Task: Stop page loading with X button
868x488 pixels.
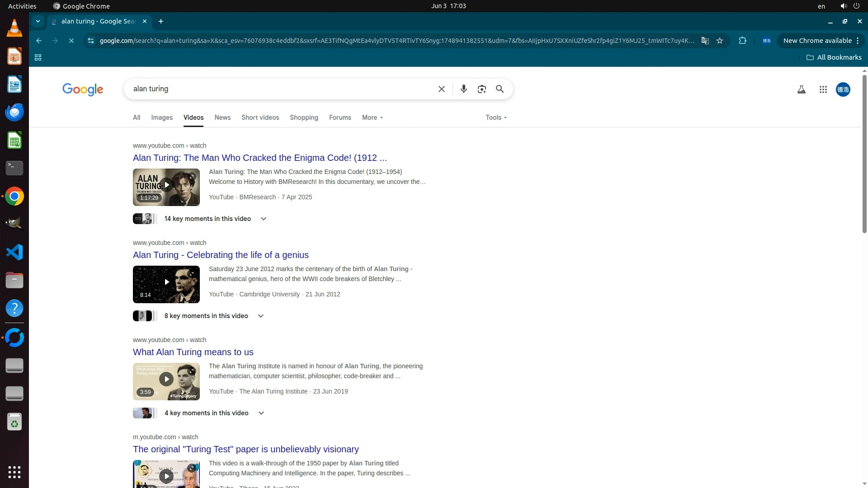Action: (x=71, y=41)
